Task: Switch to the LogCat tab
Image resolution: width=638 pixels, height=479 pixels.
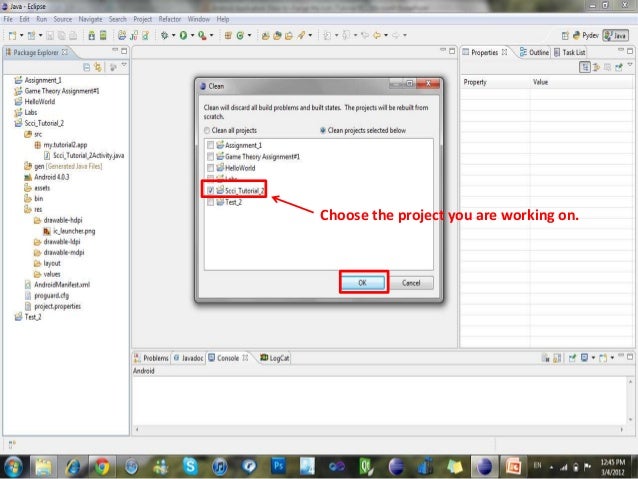Action: pos(275,358)
